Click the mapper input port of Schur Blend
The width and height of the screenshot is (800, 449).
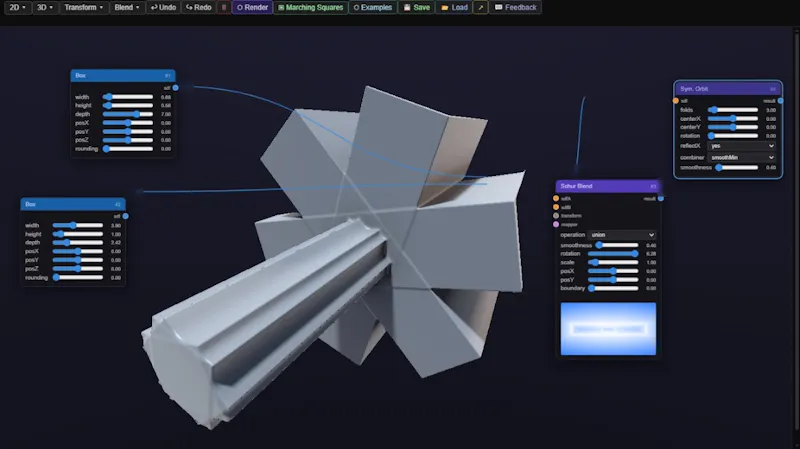(556, 224)
